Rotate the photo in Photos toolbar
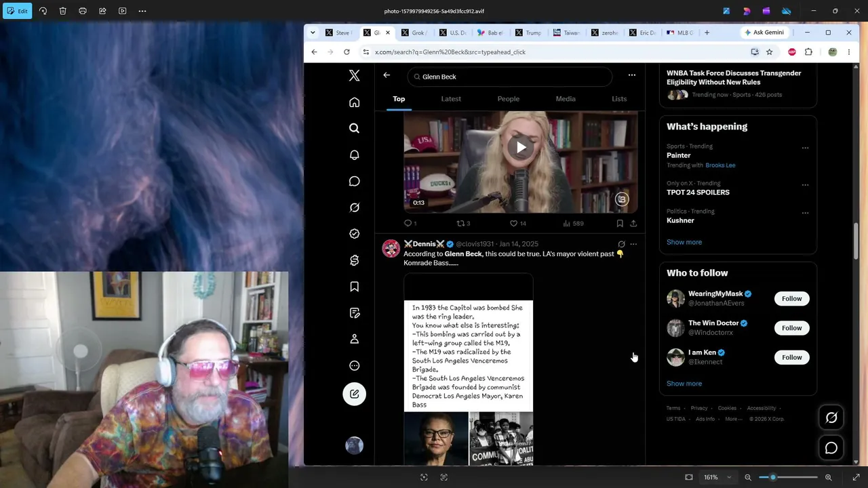Image resolution: width=868 pixels, height=488 pixels. pyautogui.click(x=43, y=11)
